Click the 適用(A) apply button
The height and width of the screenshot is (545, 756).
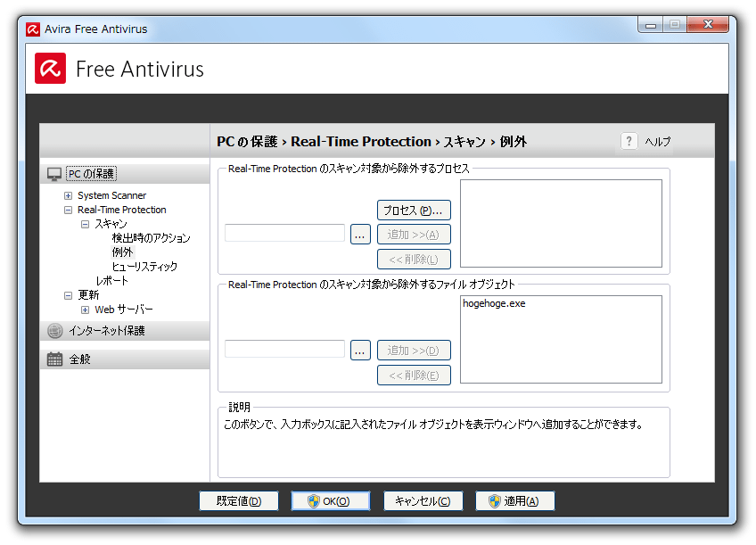pyautogui.click(x=515, y=501)
